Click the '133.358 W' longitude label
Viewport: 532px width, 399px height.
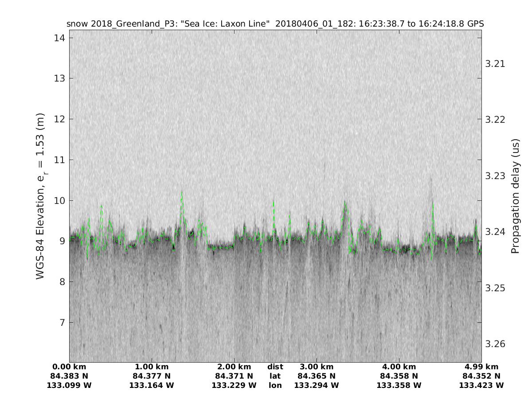click(x=399, y=385)
